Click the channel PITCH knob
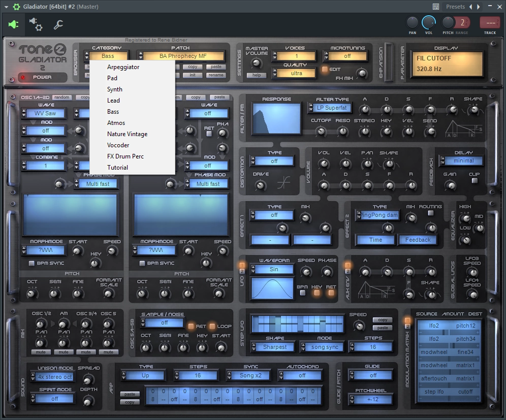 [x=448, y=22]
